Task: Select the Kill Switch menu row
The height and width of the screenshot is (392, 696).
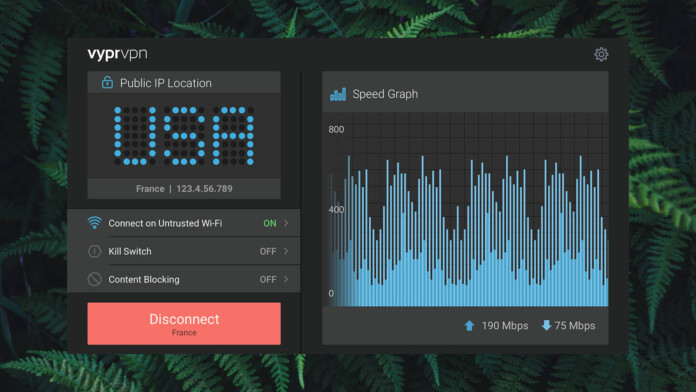Action: 184,251
